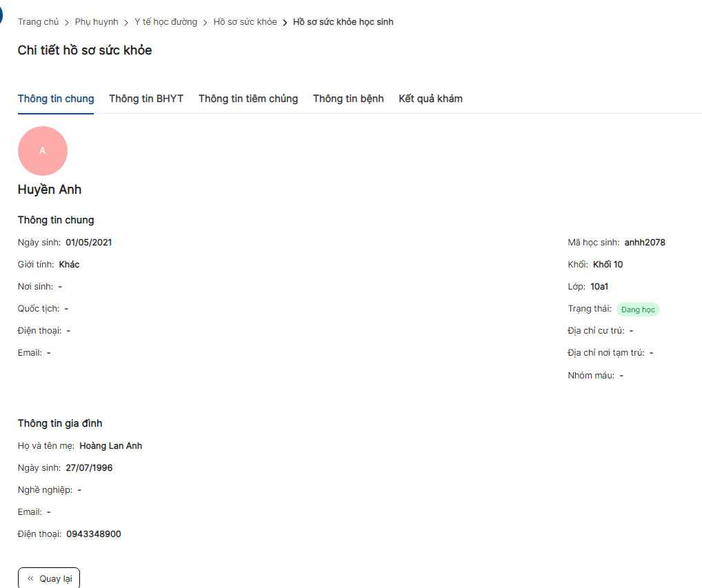The height and width of the screenshot is (588, 702).
Task: Click the Quay lại back button
Action: pos(49,578)
